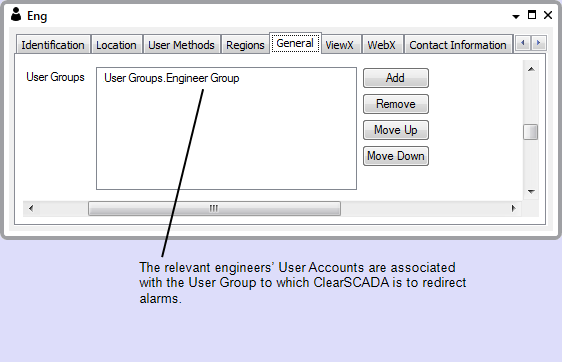The height and width of the screenshot is (362, 562).
Task: Click the horizontal scrollbar right arrow
Action: tap(513, 208)
